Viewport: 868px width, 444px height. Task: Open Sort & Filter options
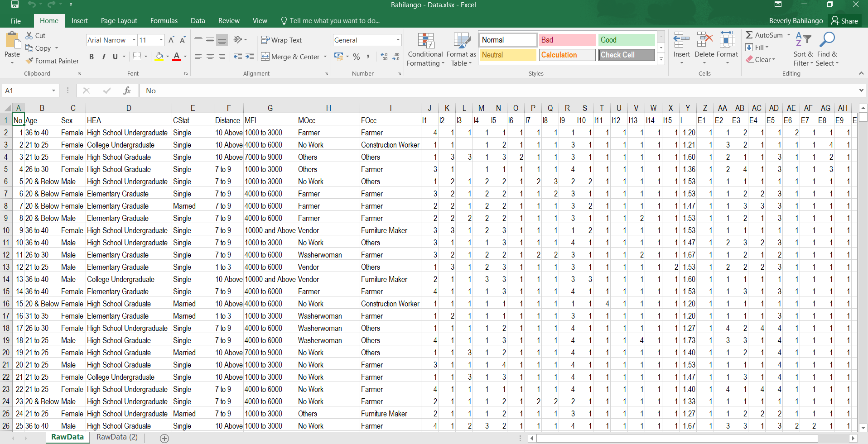(x=803, y=49)
